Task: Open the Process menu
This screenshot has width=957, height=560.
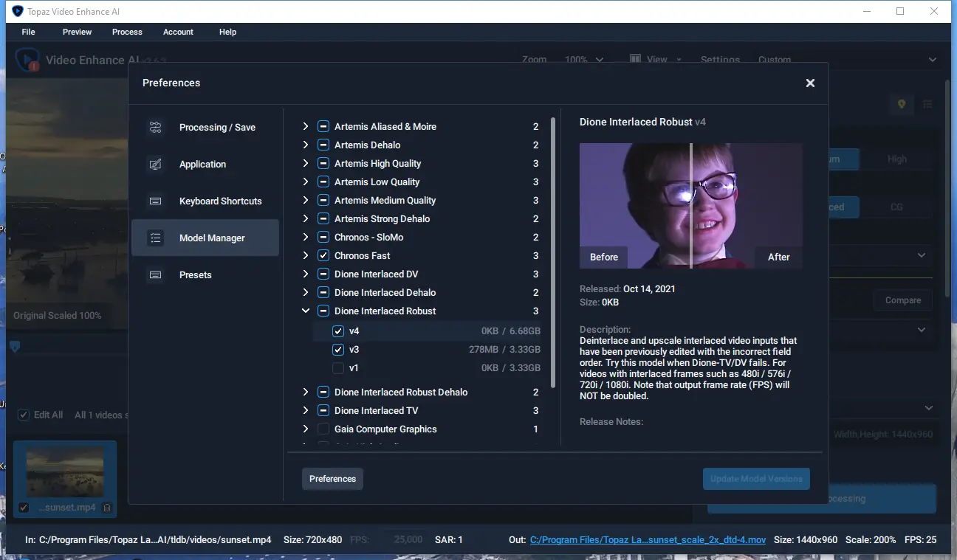Action: [x=127, y=32]
